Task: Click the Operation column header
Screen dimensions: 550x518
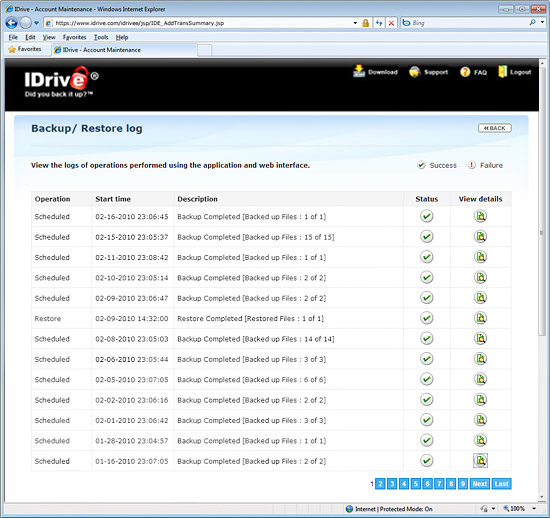Action: pos(52,199)
